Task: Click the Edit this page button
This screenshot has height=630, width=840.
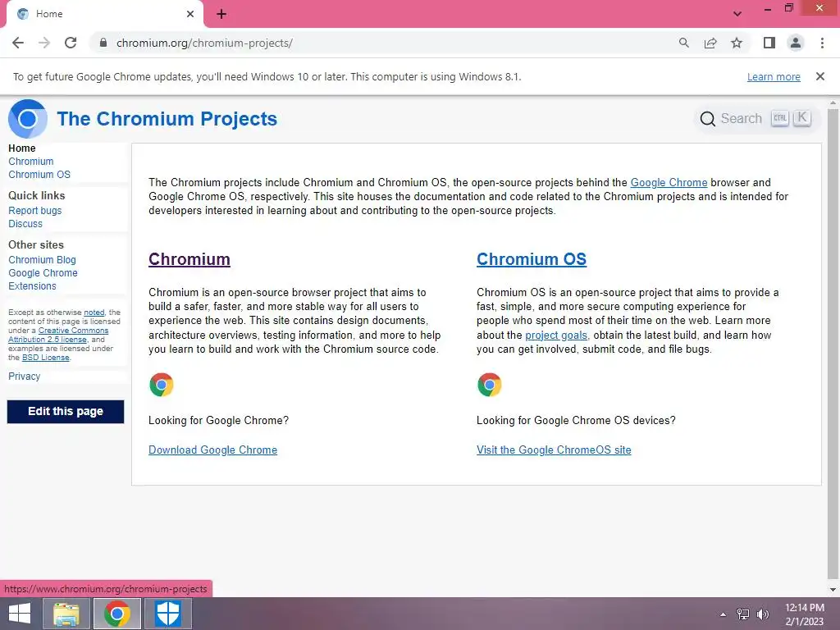Action: pyautogui.click(x=66, y=412)
